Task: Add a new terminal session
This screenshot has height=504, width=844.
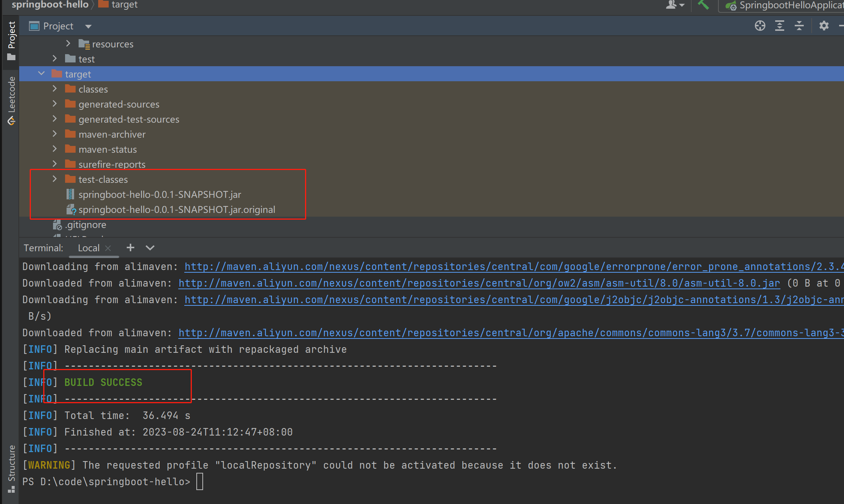Action: [130, 247]
